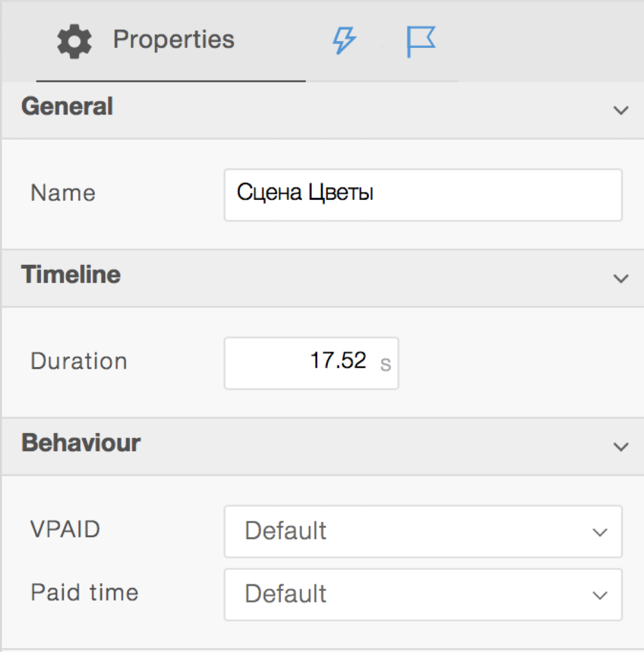
Task: Collapse the Behaviour section chevron
Action: coord(621,447)
